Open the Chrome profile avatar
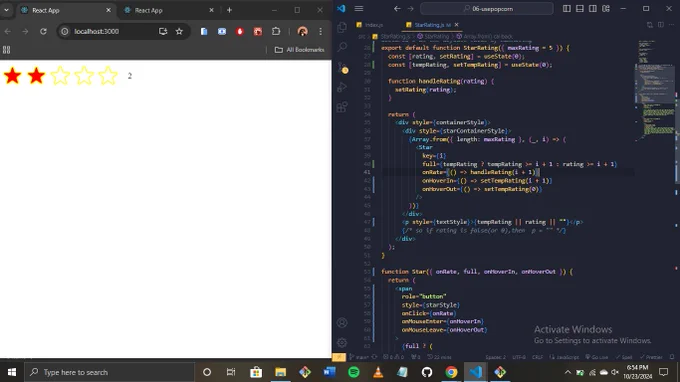This screenshot has height=382, width=680. pyautogui.click(x=303, y=31)
